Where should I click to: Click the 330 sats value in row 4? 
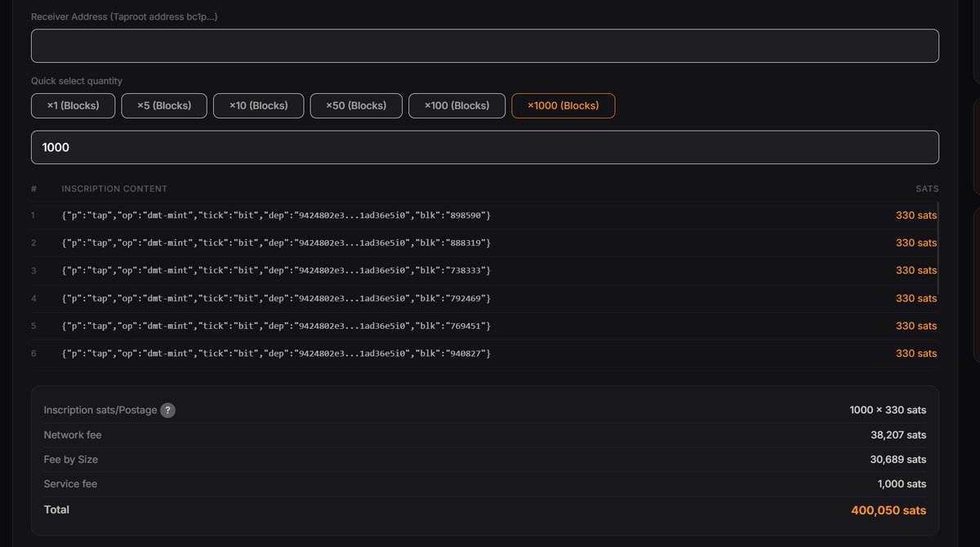coord(916,298)
